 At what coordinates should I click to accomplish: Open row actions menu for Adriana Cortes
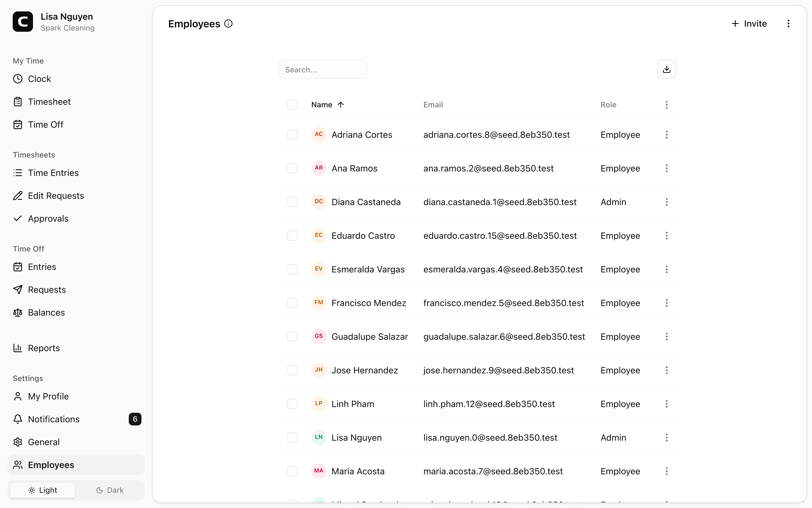pos(666,135)
